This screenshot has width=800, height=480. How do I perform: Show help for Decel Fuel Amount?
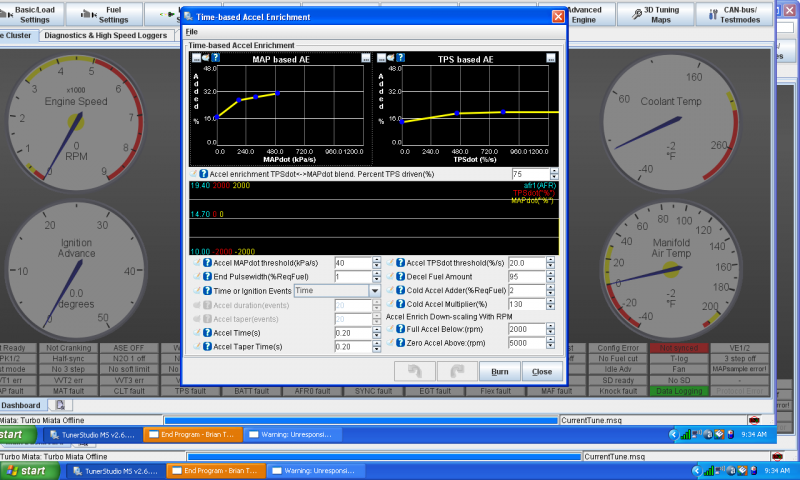[x=401, y=276]
